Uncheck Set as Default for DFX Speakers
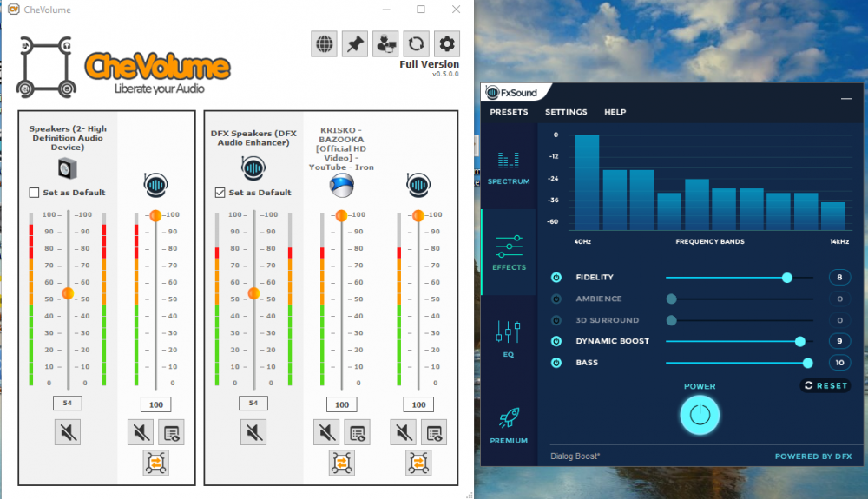The image size is (868, 499). pyautogui.click(x=220, y=193)
